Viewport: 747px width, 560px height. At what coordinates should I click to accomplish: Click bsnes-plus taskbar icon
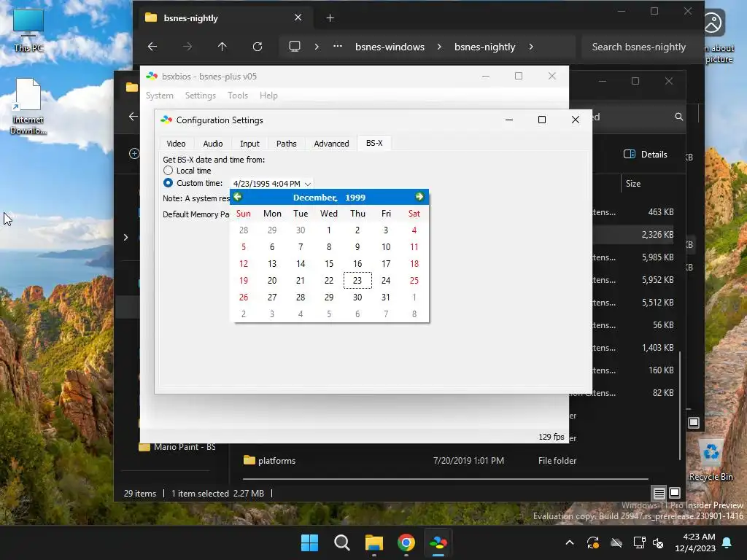point(438,542)
